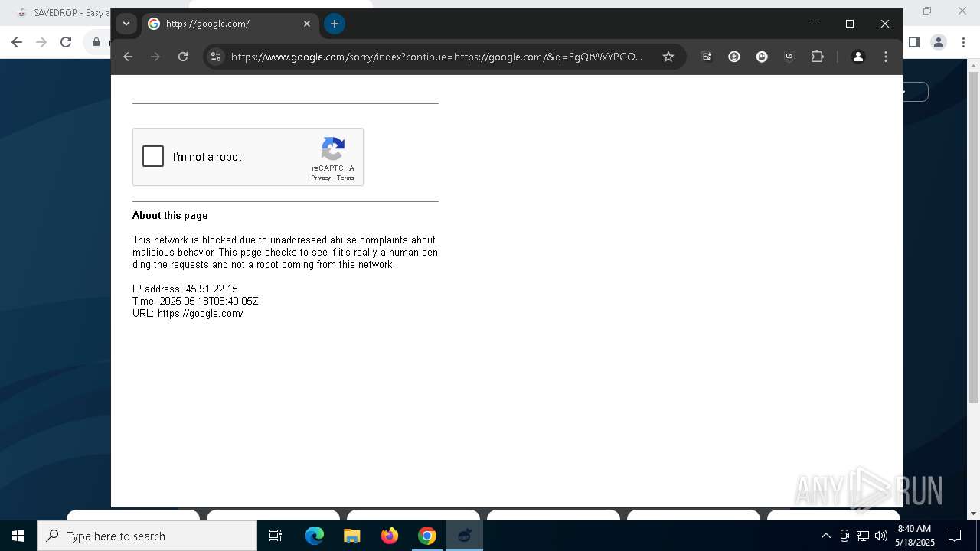Open the Extensions puzzle menu
The width and height of the screenshot is (980, 551).
pos(817,57)
